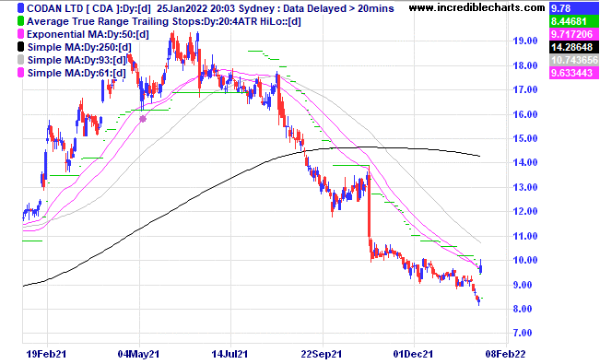
Task: Click the 13.00 price axis label
Action: (525, 187)
